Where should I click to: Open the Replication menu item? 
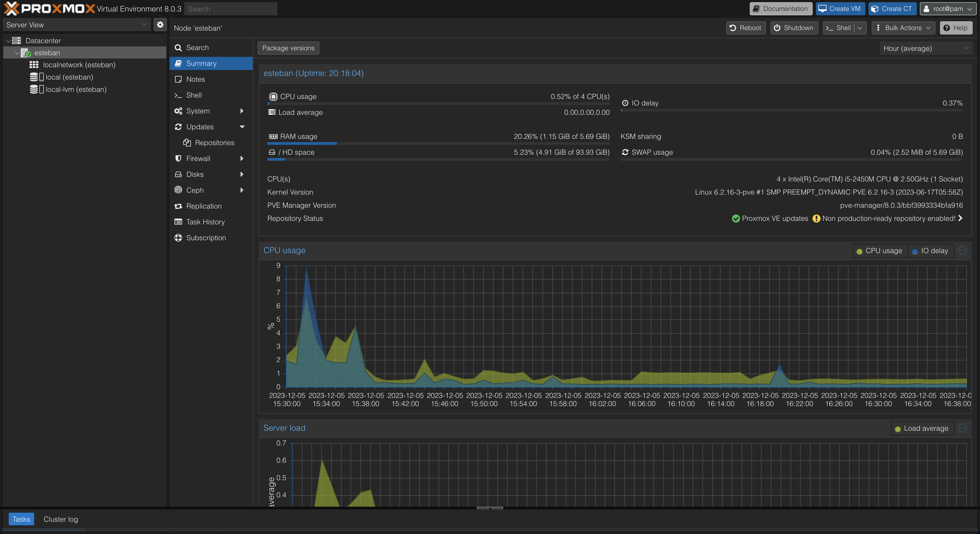coord(211,206)
